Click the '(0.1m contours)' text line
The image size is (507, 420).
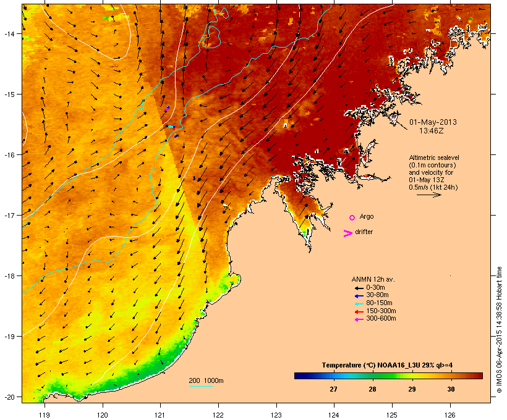pos(432,165)
